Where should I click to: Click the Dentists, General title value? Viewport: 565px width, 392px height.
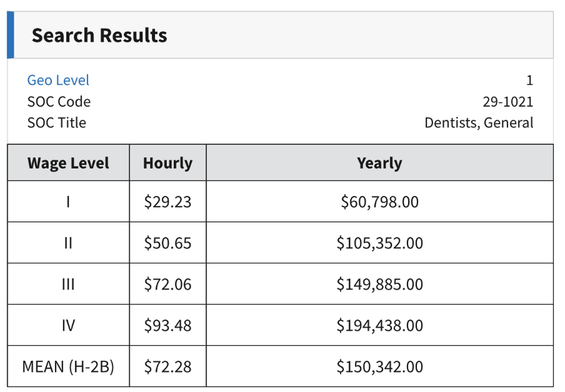(479, 122)
